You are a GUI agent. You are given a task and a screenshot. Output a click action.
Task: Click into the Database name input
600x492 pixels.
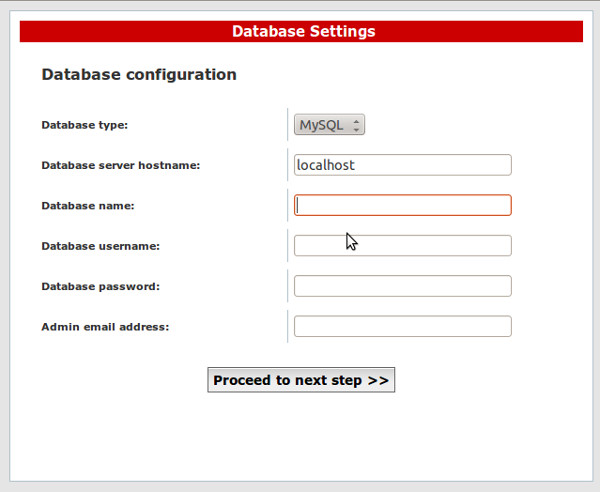402,205
